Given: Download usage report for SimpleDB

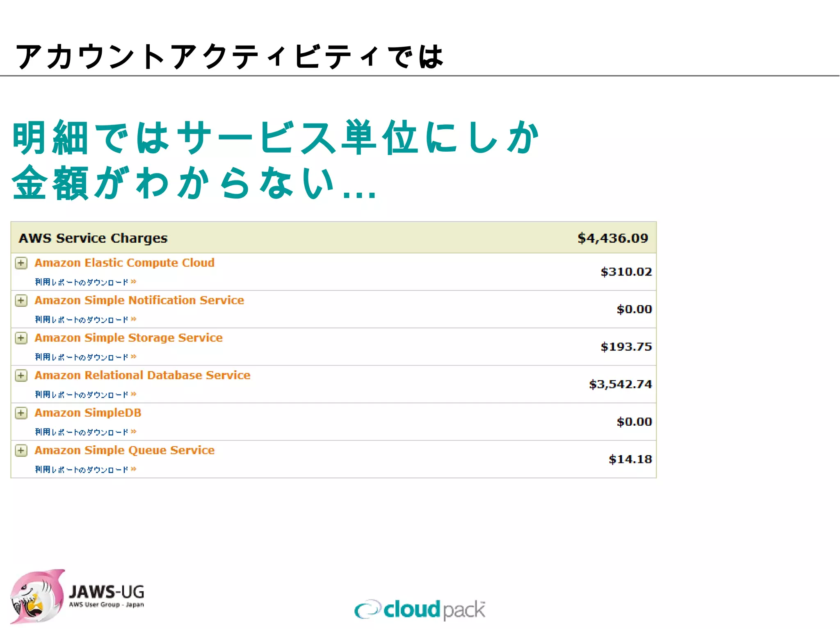Looking at the screenshot, I should pyautogui.click(x=85, y=432).
